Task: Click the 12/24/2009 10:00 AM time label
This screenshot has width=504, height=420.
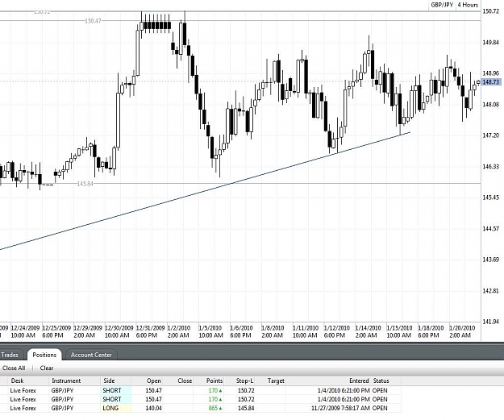Action: click(25, 331)
